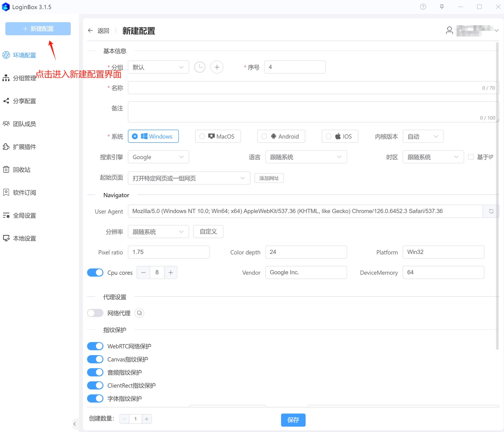Click the 添加网址 button
The height and width of the screenshot is (432, 504).
click(x=269, y=178)
